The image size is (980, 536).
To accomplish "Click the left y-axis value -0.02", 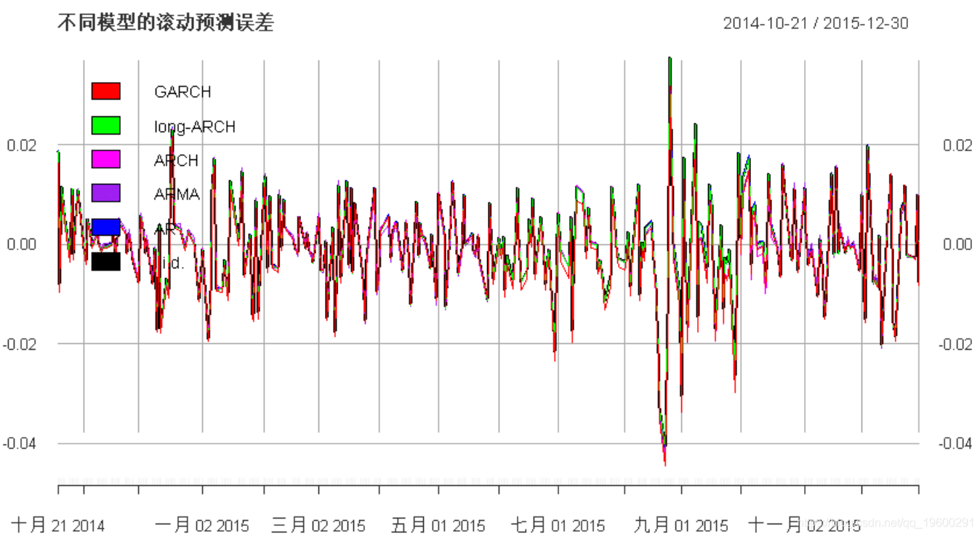I will pos(20,344).
